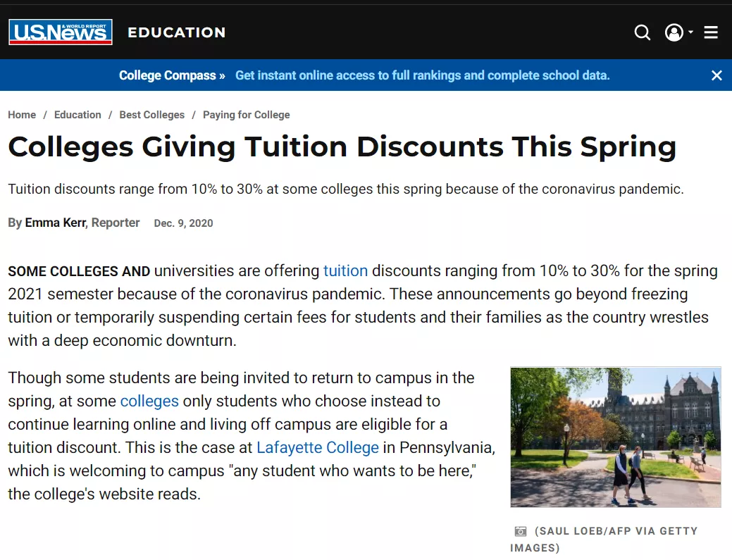Open the colleges hyperlink in article

[x=149, y=401]
